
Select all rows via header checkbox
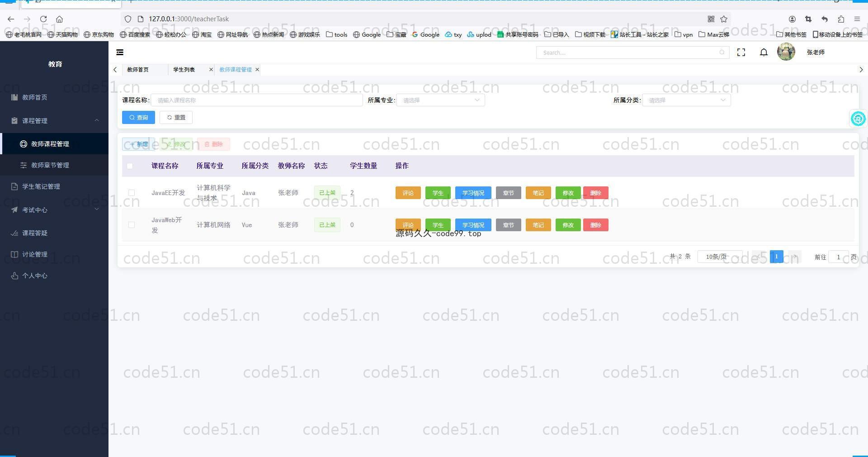tap(130, 166)
